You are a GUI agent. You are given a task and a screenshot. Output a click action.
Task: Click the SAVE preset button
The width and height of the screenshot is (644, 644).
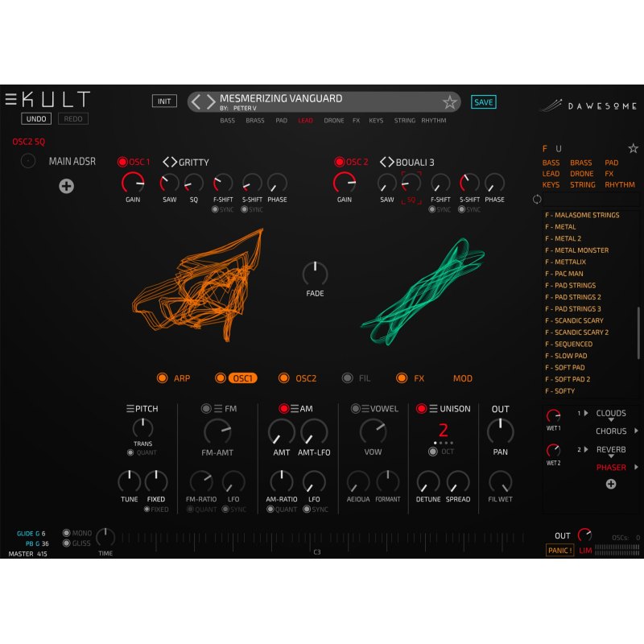point(484,102)
